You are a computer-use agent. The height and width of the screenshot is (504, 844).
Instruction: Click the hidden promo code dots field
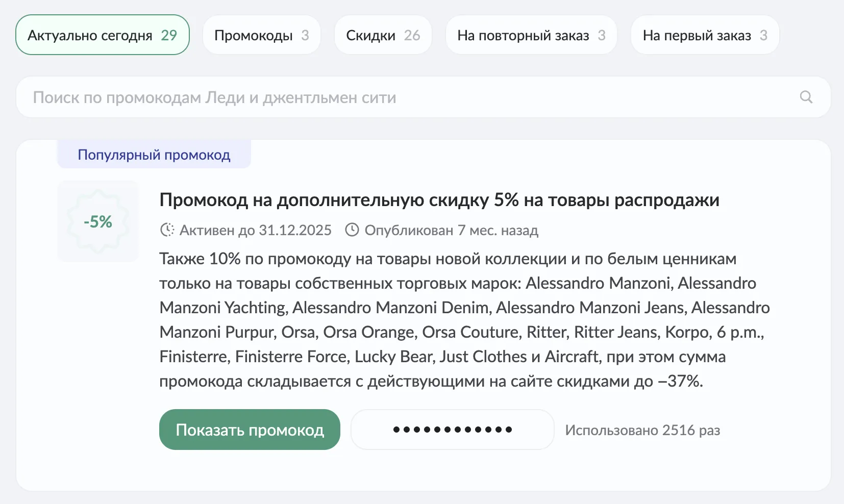pyautogui.click(x=452, y=430)
